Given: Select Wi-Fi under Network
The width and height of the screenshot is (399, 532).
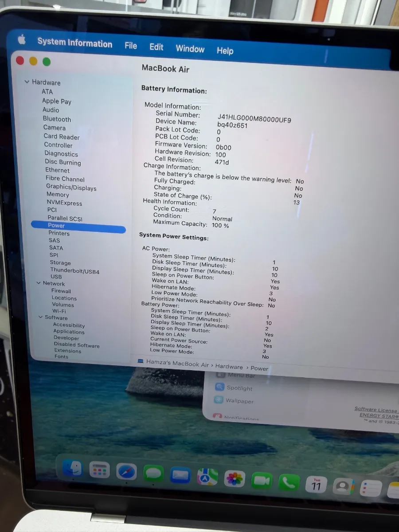Looking at the screenshot, I should 59,311.
